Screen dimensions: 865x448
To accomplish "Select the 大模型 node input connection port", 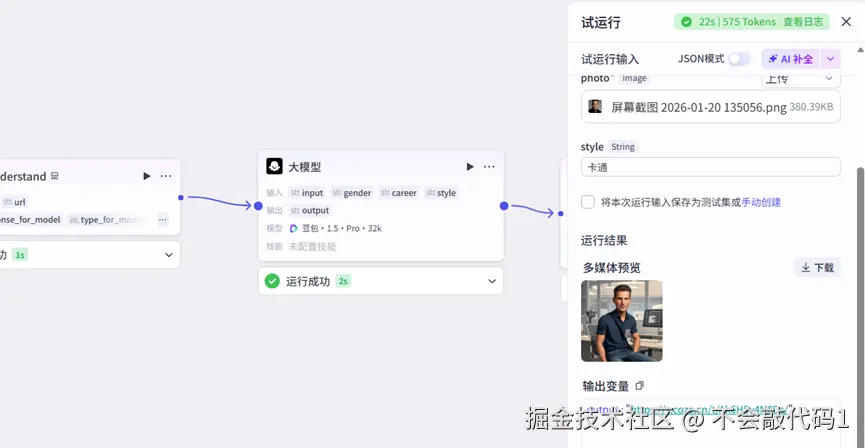I will (x=258, y=206).
